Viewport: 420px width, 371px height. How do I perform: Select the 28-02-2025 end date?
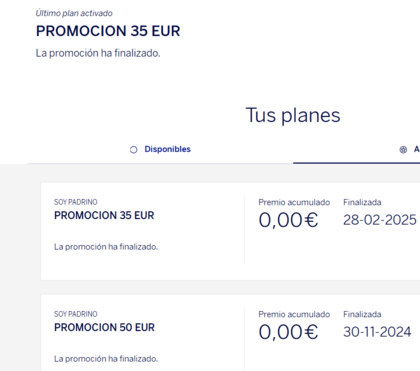(x=380, y=220)
